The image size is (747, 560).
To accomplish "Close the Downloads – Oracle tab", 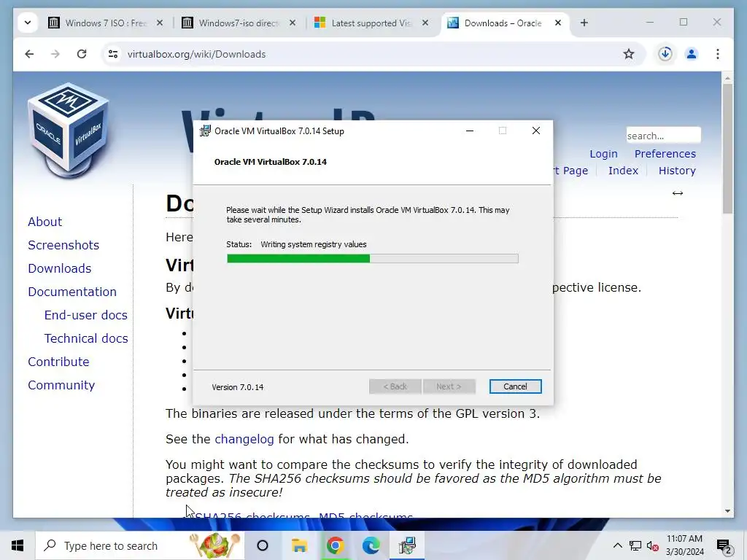I will click(x=558, y=23).
